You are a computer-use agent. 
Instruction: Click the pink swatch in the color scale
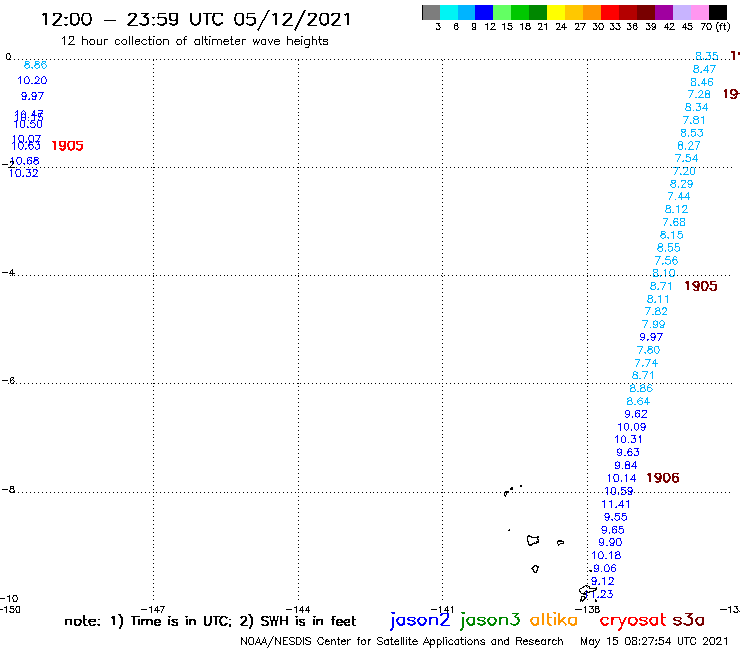pyautogui.click(x=699, y=12)
